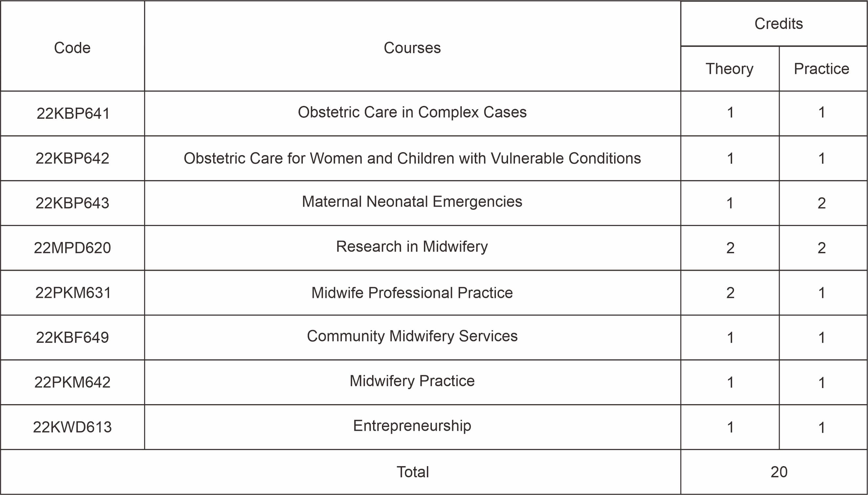Click course code 22KBP641
This screenshot has height=495, width=868.
coord(73,113)
